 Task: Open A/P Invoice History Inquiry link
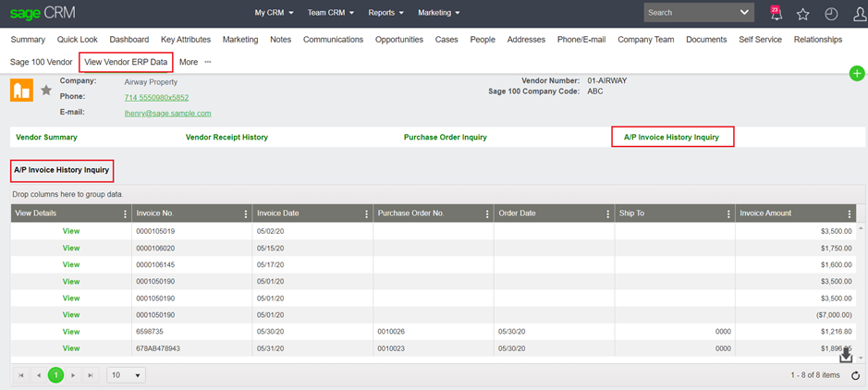tap(671, 137)
